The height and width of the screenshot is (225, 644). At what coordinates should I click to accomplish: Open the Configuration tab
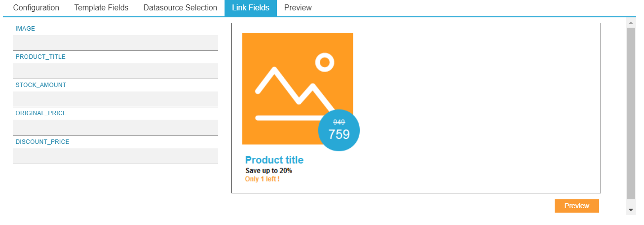(36, 8)
